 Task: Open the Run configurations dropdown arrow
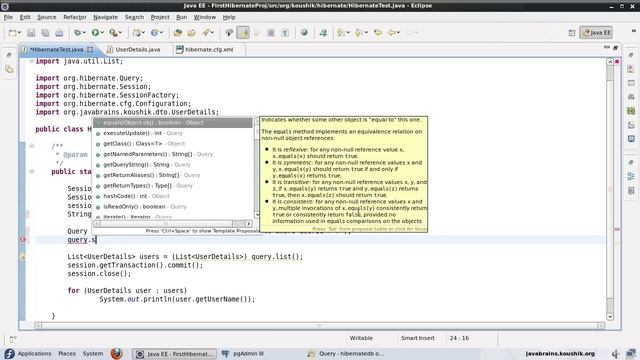[x=102, y=33]
